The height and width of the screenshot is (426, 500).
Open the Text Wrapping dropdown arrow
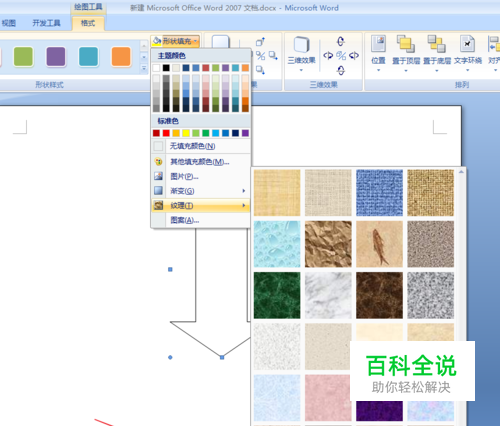tap(468, 70)
